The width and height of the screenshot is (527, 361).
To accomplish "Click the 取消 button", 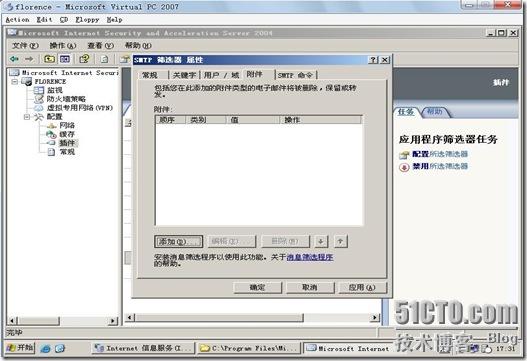I will pos(310,287).
